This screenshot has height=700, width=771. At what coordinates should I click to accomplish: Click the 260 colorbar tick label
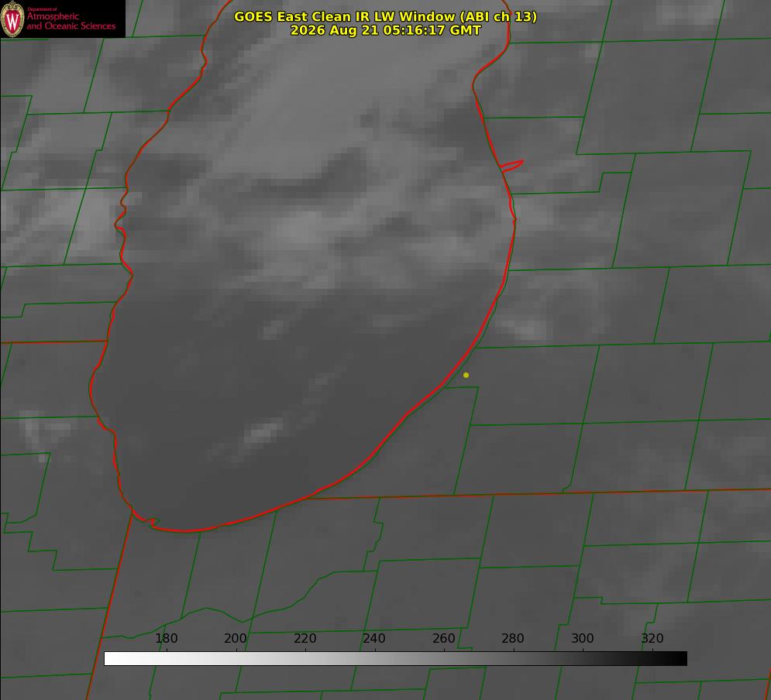[x=443, y=638]
